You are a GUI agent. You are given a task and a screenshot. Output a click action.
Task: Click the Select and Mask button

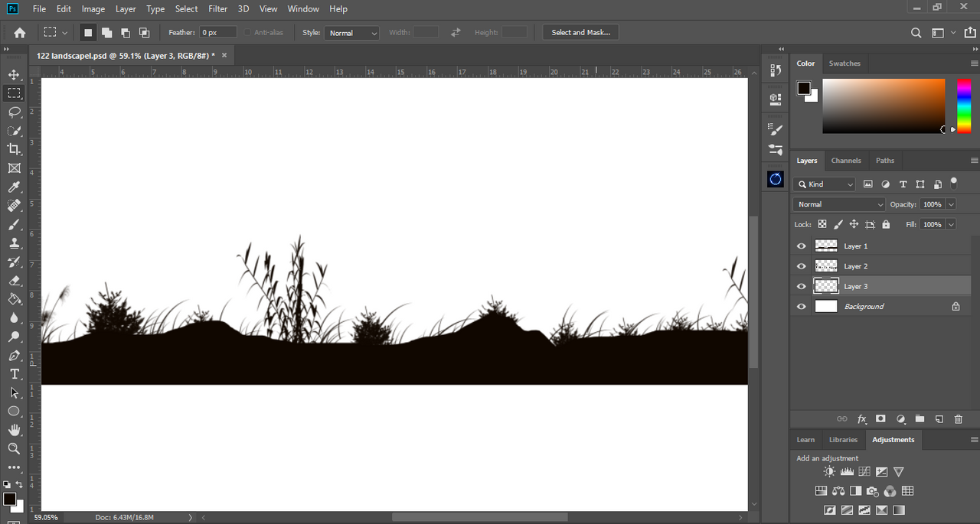[x=580, y=33]
